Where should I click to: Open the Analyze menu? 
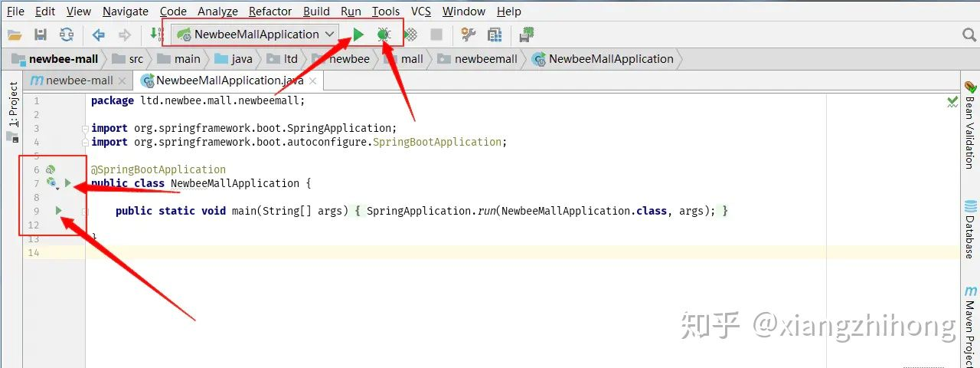(218, 11)
